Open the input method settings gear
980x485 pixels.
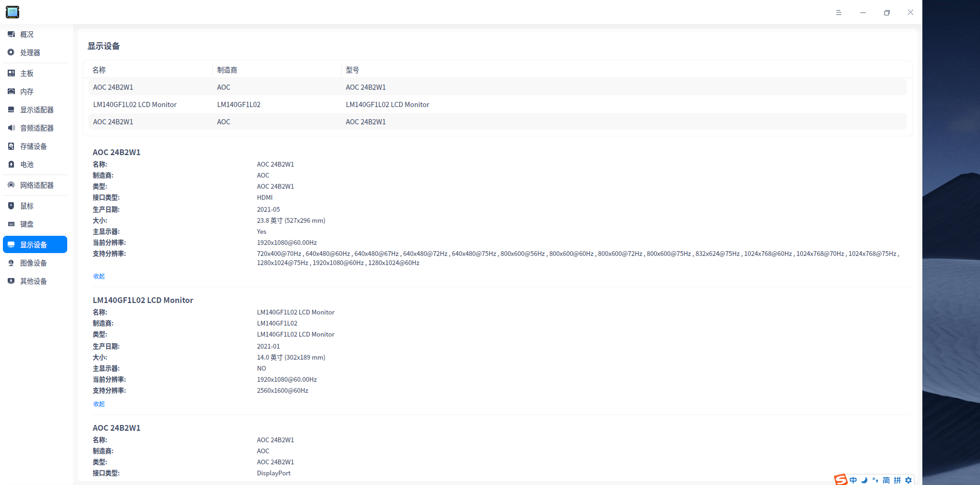pos(908,480)
